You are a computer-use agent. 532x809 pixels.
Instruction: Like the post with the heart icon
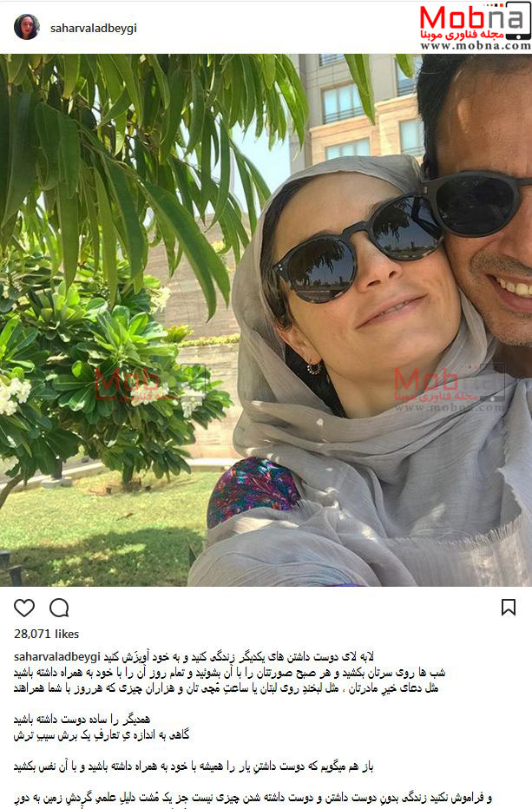click(24, 608)
